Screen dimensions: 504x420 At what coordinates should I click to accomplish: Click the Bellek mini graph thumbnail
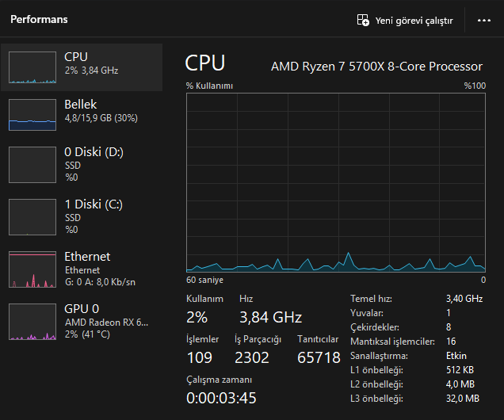pos(32,115)
